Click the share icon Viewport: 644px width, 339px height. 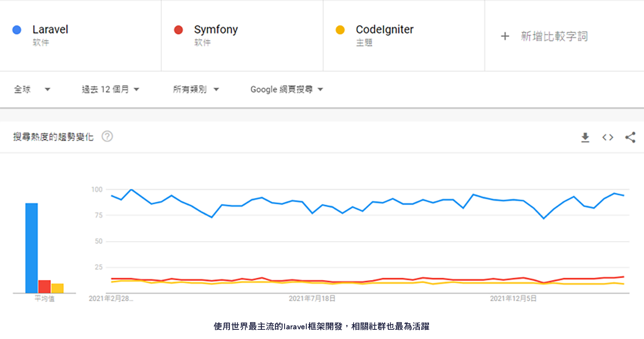coord(630,138)
